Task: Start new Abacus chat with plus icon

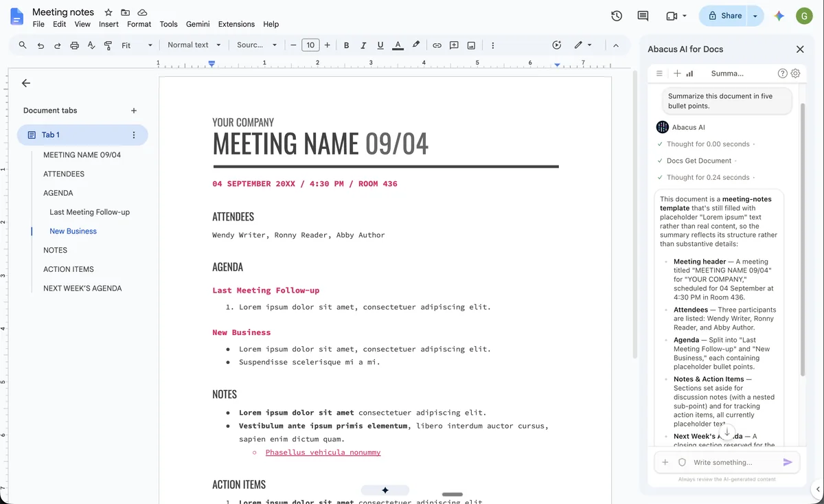Action: click(677, 73)
